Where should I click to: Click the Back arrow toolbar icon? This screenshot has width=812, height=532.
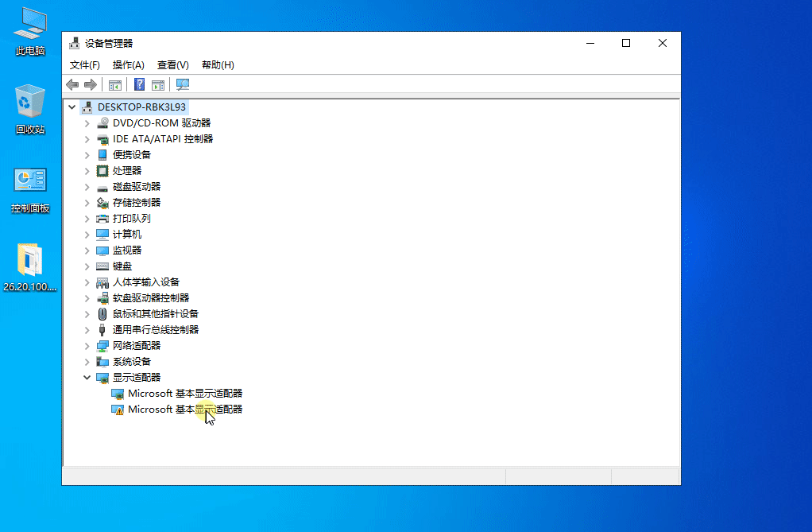tap(72, 84)
